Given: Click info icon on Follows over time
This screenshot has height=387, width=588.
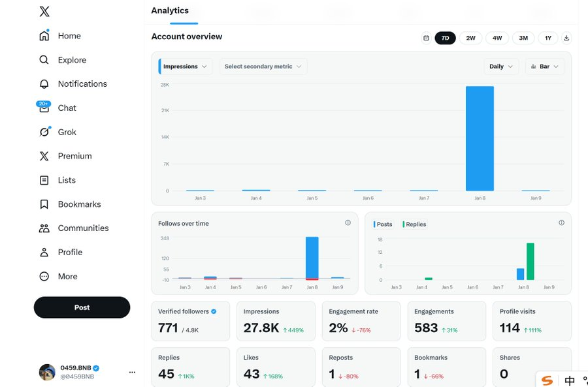Looking at the screenshot, I should 348,223.
